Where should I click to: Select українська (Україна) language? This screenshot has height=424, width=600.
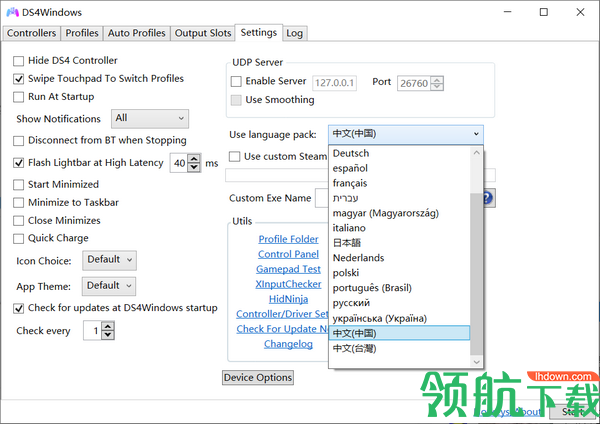pyautogui.click(x=399, y=318)
